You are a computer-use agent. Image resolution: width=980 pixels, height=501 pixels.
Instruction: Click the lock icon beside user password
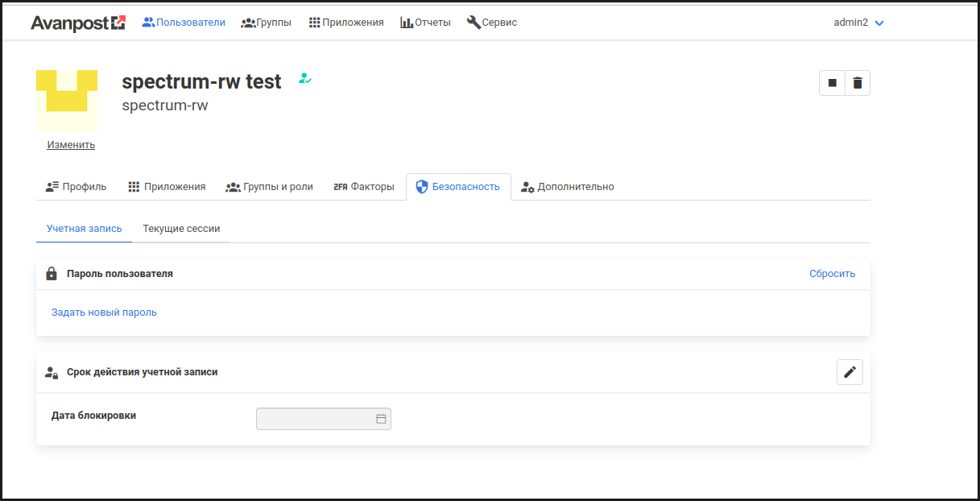[52, 274]
